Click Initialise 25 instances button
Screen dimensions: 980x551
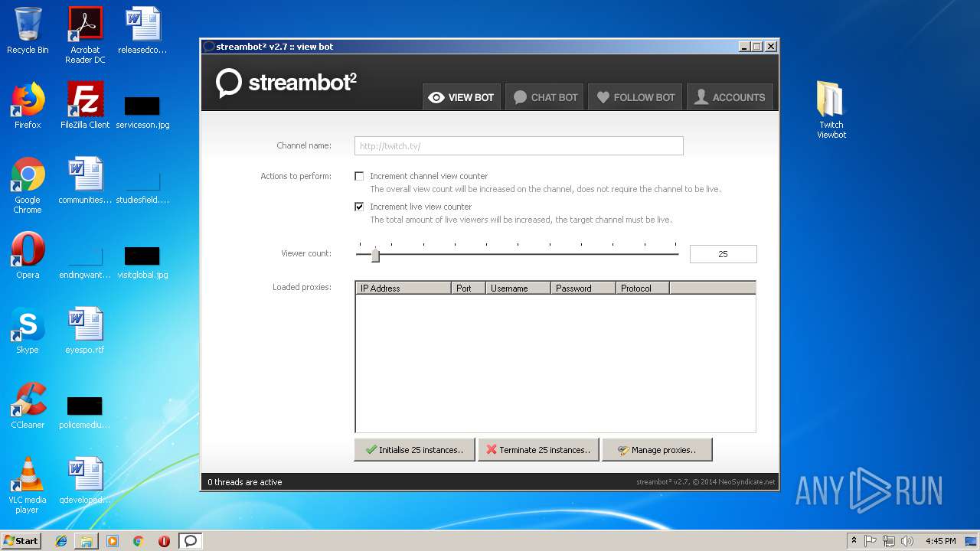[x=414, y=450]
